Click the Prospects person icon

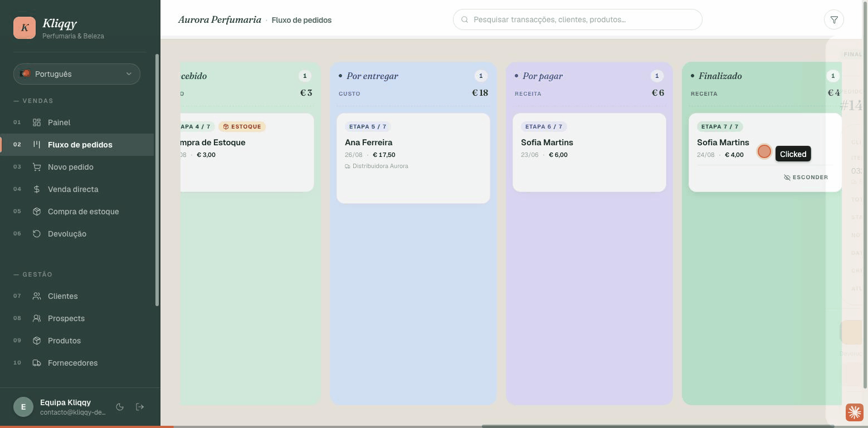[x=37, y=318]
